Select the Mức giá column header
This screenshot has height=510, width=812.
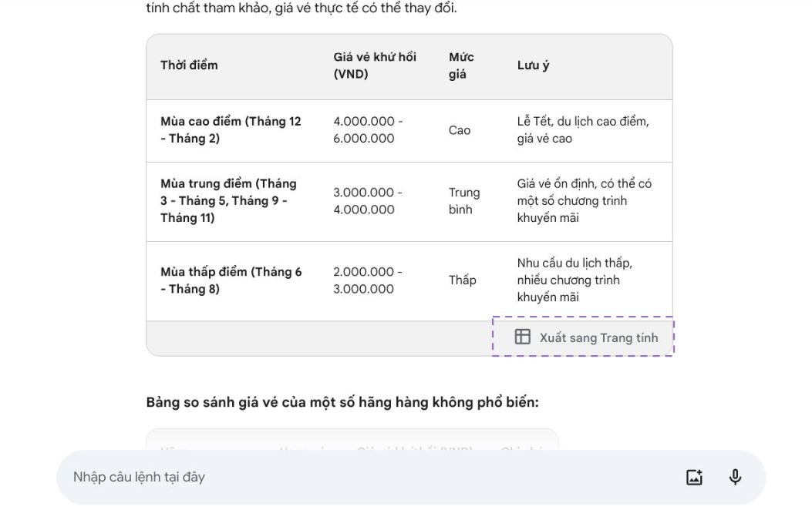click(x=461, y=65)
